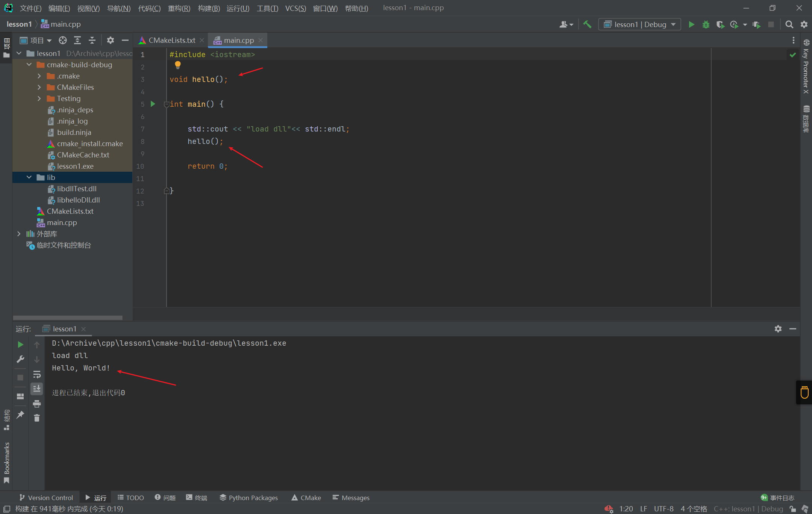
Task: Click the project tree horizontal scrollbar
Action: point(68,317)
